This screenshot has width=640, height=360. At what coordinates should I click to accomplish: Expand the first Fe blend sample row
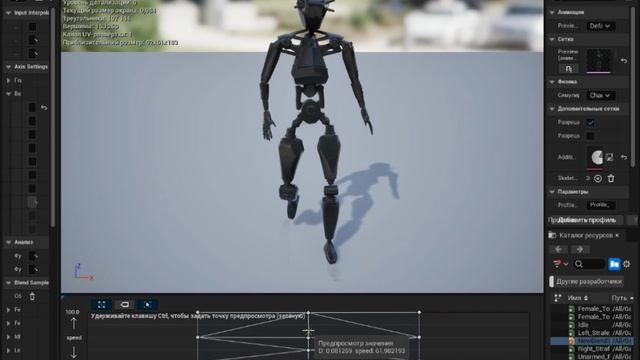[8, 310]
